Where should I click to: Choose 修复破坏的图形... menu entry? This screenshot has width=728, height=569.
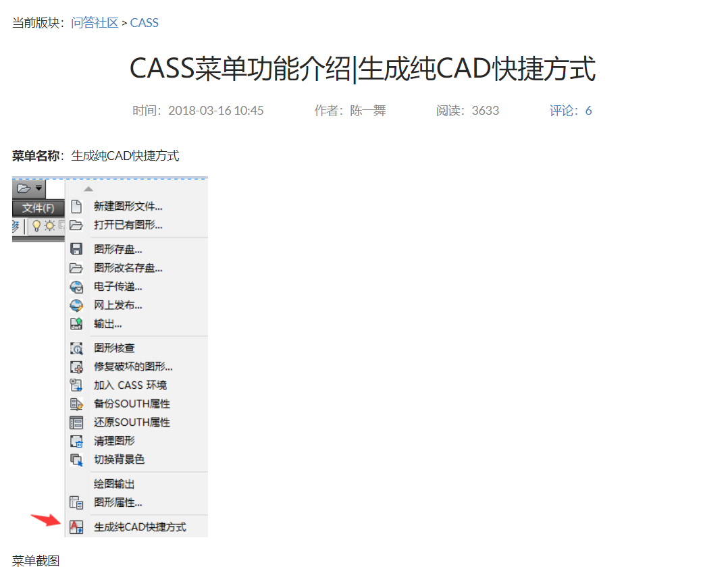(133, 367)
